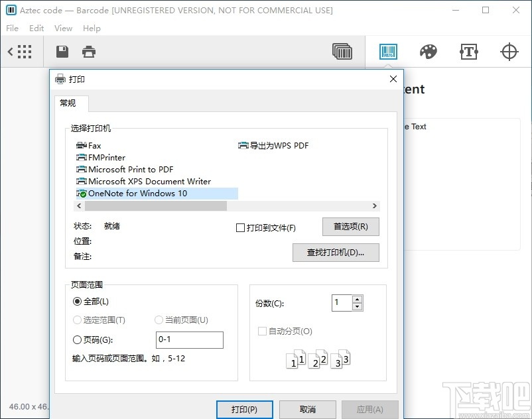Image resolution: width=532 pixels, height=419 pixels.
Task: Click the collate pages illustration
Action: [x=318, y=359]
